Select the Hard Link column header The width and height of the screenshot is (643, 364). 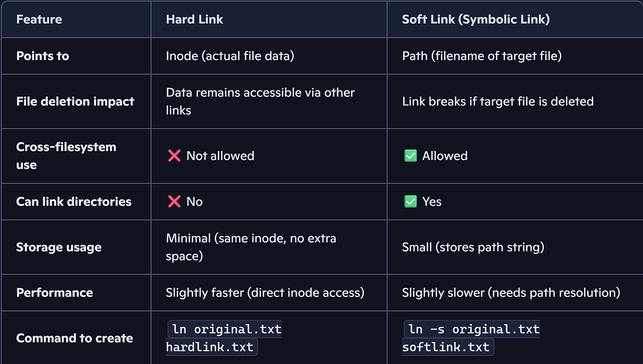click(195, 19)
